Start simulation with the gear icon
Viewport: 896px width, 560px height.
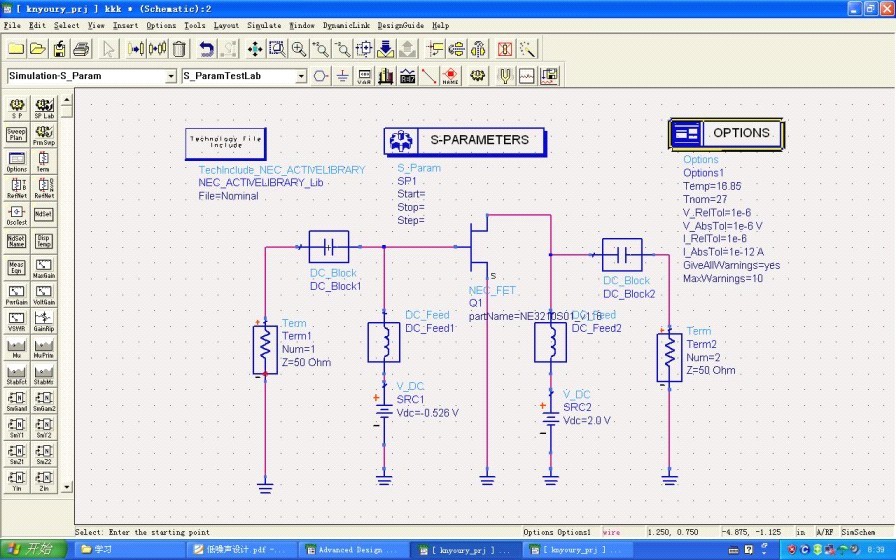coord(478,76)
